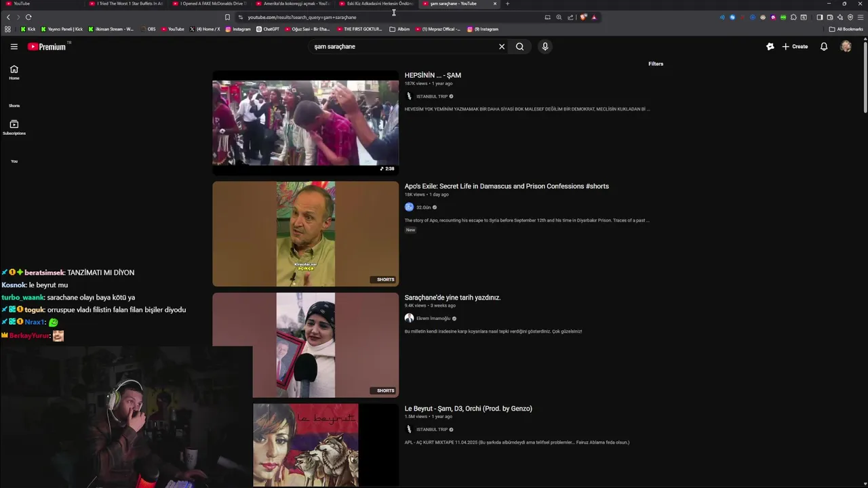The height and width of the screenshot is (488, 868).
Task: Open the 'HEPSİNİN ... - ŞAM' video thumbnail
Action: click(305, 123)
